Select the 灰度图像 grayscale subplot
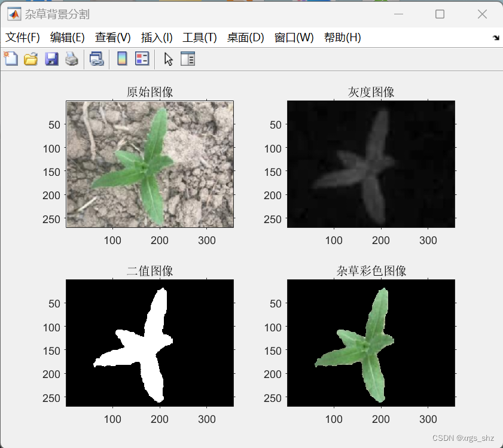The width and height of the screenshot is (503, 448). point(371,164)
